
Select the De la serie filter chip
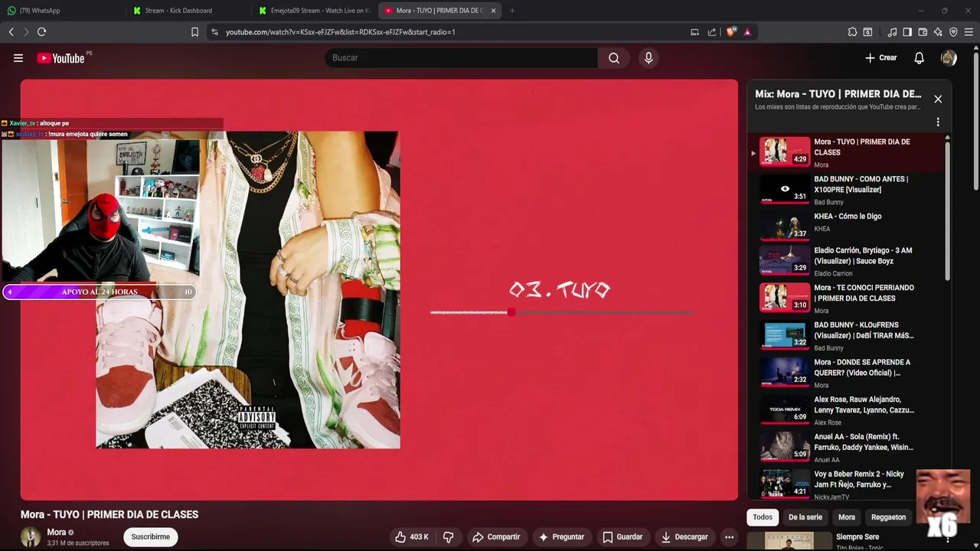[805, 517]
